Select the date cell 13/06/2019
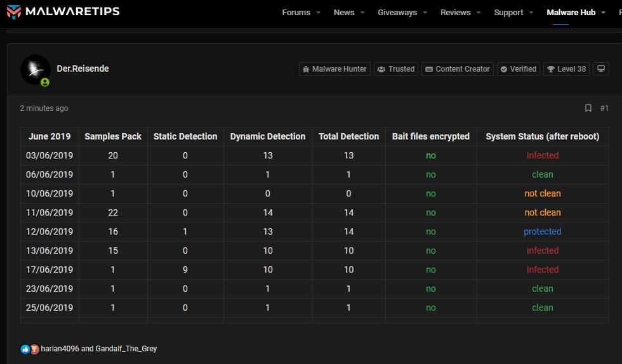 [50, 250]
